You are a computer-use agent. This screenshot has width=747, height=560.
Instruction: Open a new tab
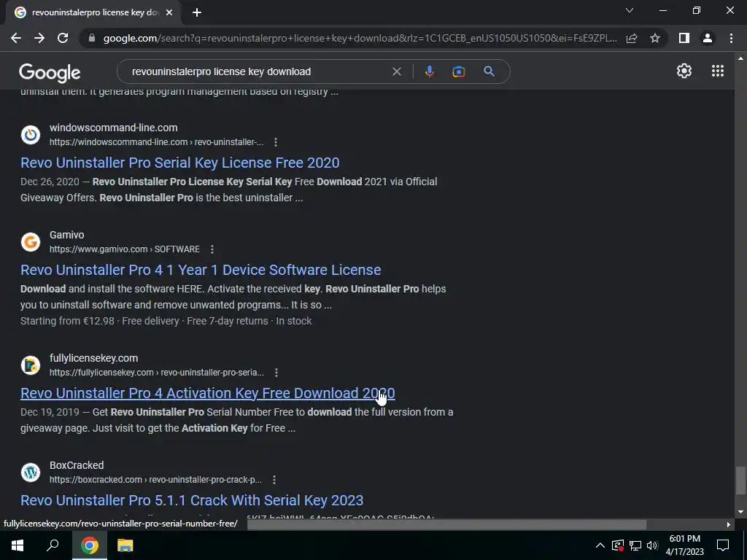pyautogui.click(x=197, y=12)
